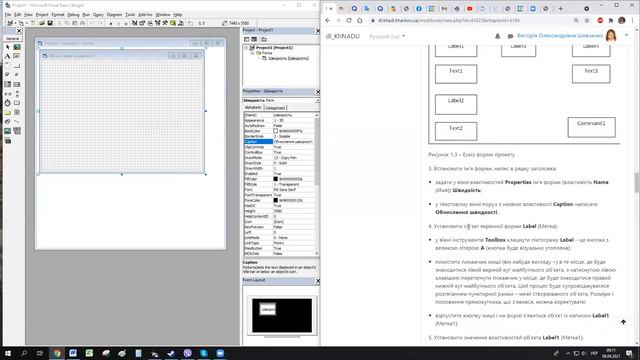Collapse the Forms folder node
The width and height of the screenshot is (640, 360).
[252, 53]
